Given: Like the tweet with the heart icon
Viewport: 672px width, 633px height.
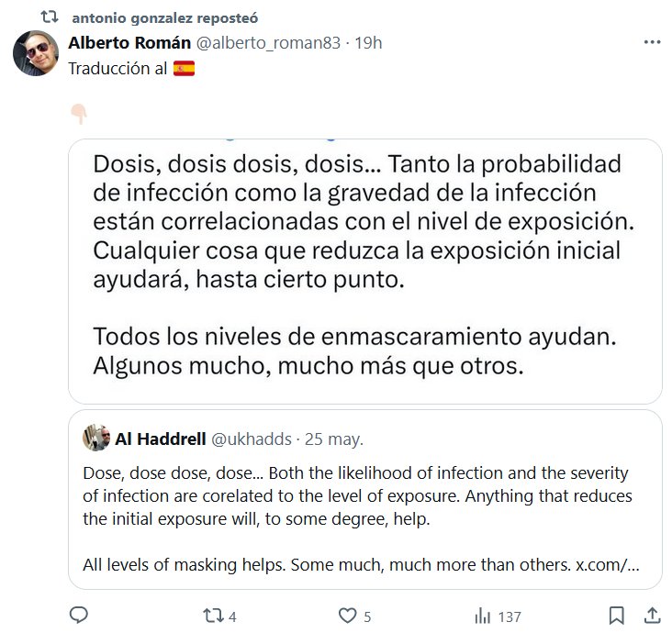Looking at the screenshot, I should click(x=348, y=616).
